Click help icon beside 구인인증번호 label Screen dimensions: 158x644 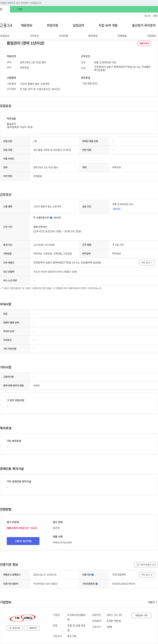[96, 584]
